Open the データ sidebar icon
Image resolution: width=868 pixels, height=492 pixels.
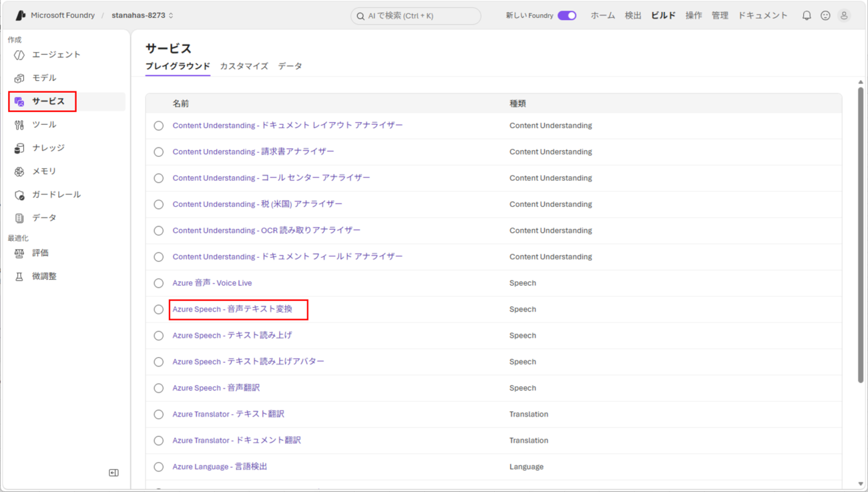click(19, 218)
